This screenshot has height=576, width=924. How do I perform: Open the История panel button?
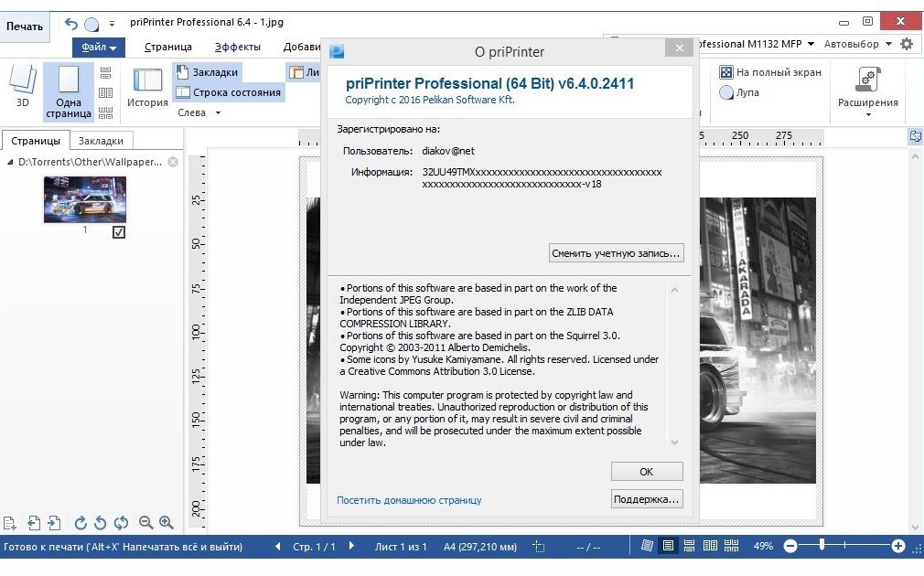pyautogui.click(x=147, y=87)
